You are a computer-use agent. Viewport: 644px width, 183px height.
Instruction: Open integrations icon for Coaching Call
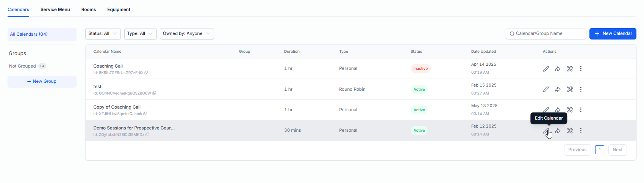(570, 69)
